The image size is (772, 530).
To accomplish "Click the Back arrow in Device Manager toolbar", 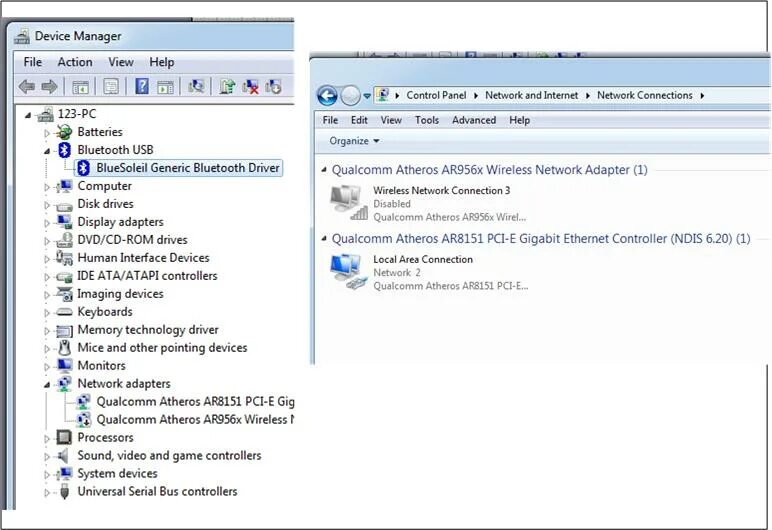I will coord(27,87).
